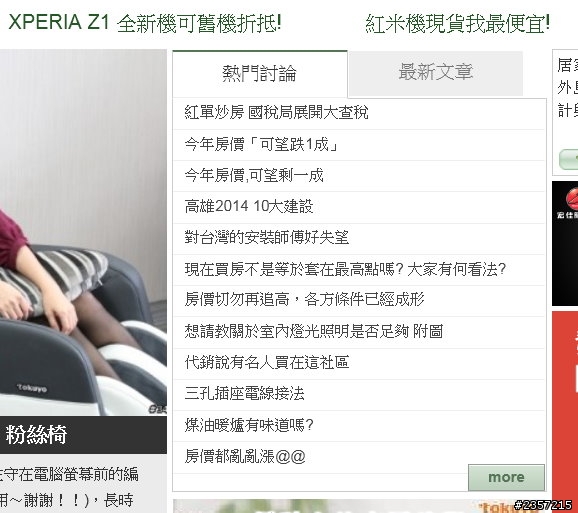Open the 煤油暖爐有味道嗎 thread
Image resolution: width=578 pixels, height=513 pixels.
(x=249, y=425)
